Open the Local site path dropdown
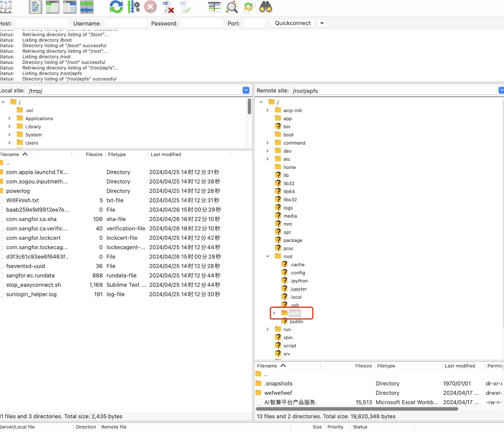 (x=246, y=90)
